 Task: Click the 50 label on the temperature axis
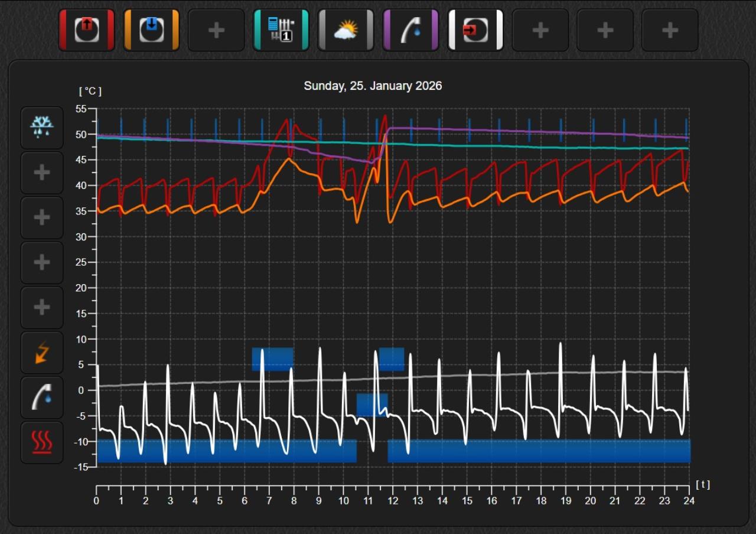click(x=80, y=135)
